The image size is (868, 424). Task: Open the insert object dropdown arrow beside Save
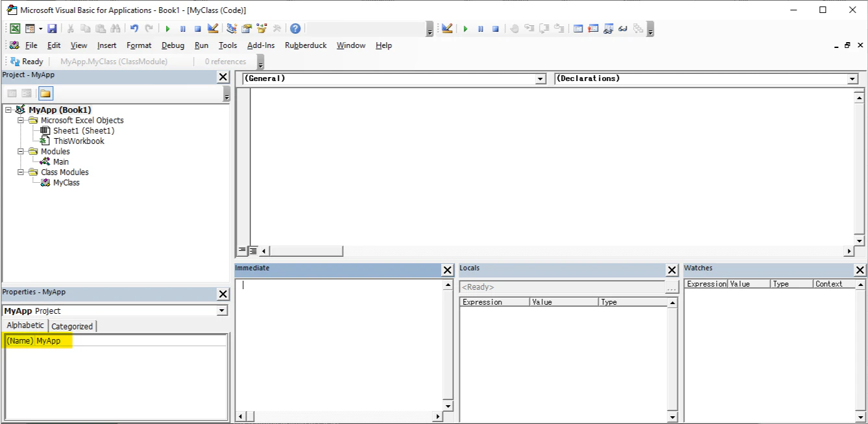[40, 29]
